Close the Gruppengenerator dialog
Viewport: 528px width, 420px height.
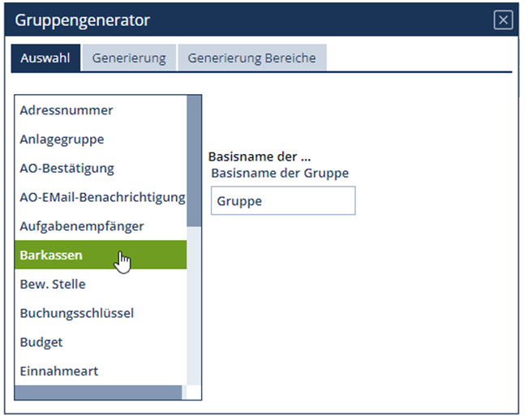pos(503,21)
